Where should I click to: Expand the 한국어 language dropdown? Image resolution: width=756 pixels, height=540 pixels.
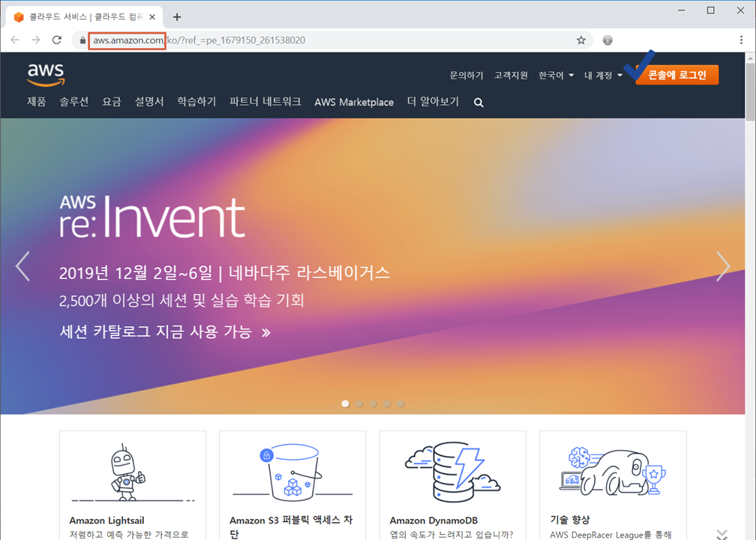click(x=556, y=75)
